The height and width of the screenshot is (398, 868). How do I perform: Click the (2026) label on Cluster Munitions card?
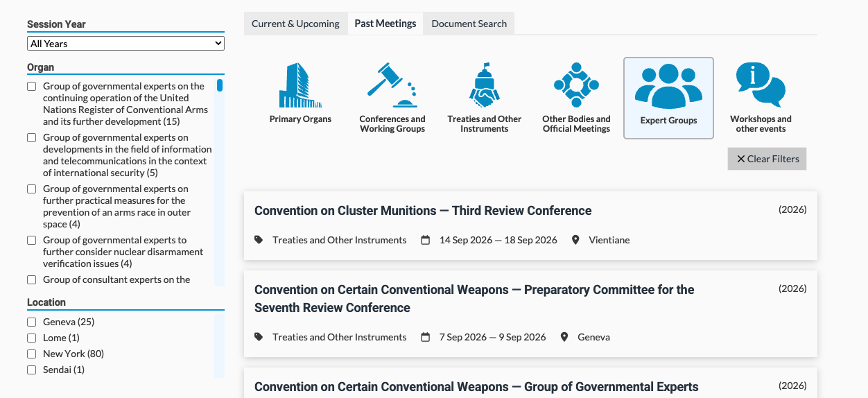point(792,209)
